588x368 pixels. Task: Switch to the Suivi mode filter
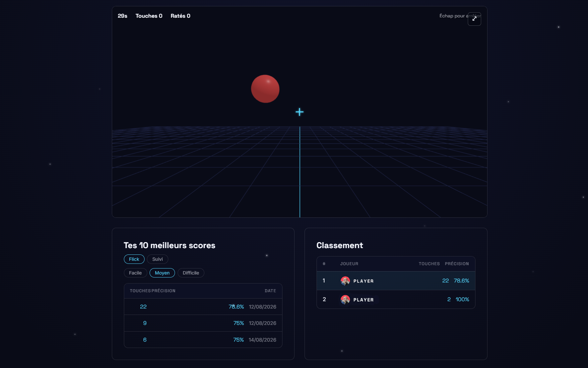(x=158, y=259)
